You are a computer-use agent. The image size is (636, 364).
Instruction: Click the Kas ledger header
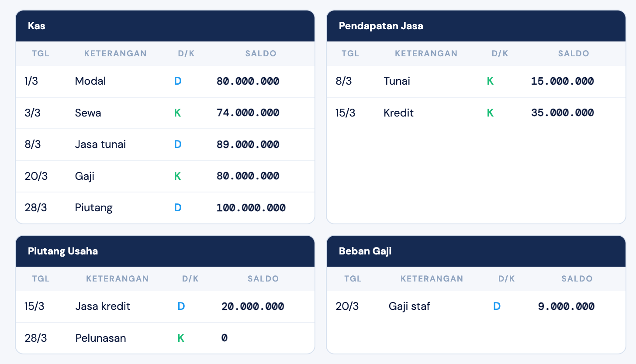37,26
